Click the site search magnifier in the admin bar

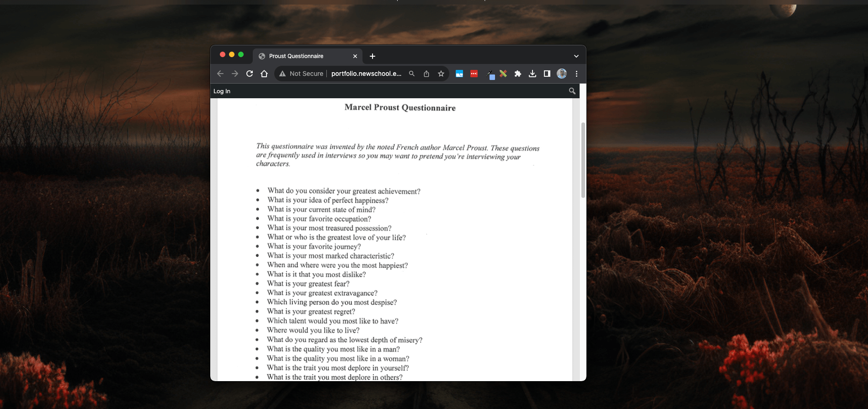(x=572, y=91)
